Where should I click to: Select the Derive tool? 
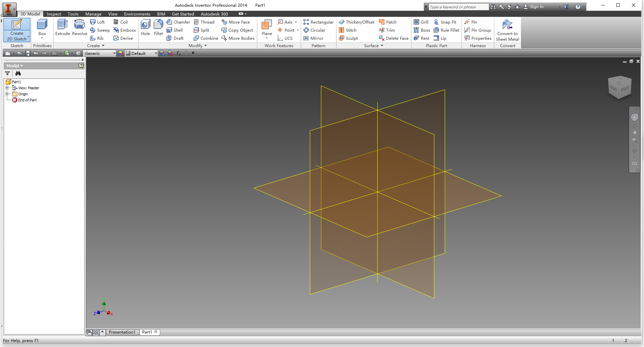(123, 38)
